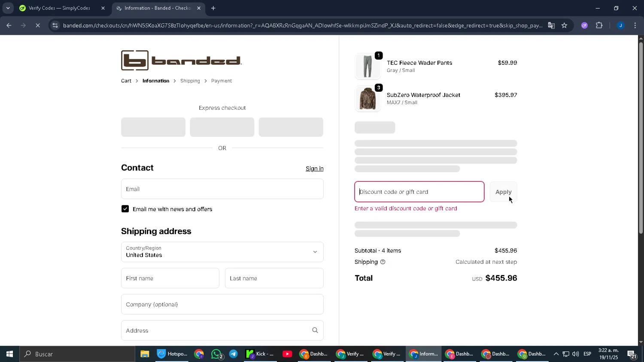The image size is (644, 362).
Task: Switch to Verify Codes — SimplyCodes tab
Action: click(x=60, y=8)
